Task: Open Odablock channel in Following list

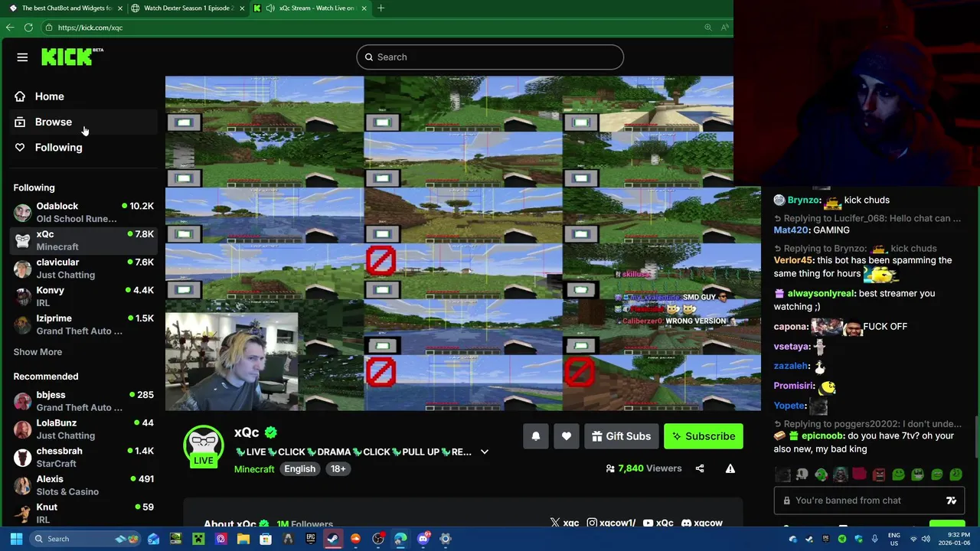Action: 84,212
